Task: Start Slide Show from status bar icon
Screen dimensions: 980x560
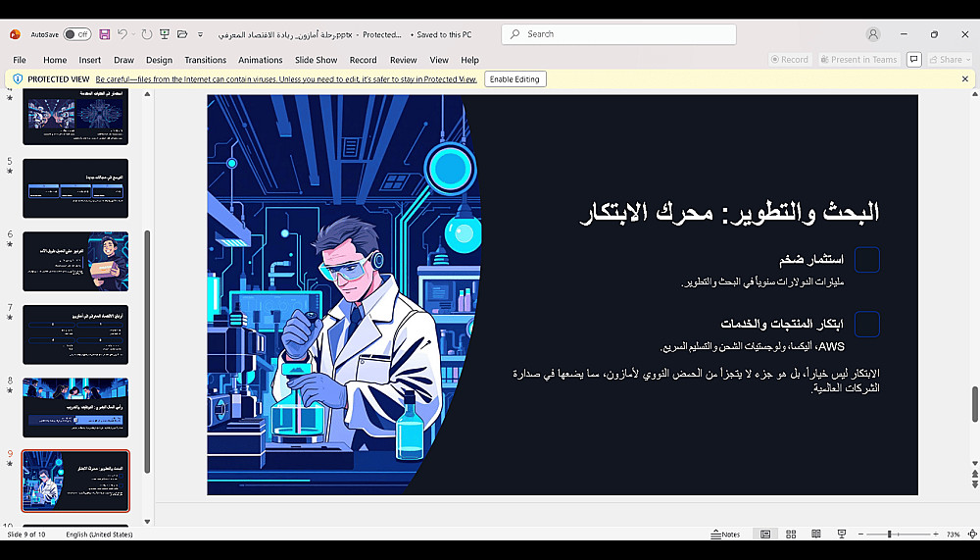Action: pos(841,535)
